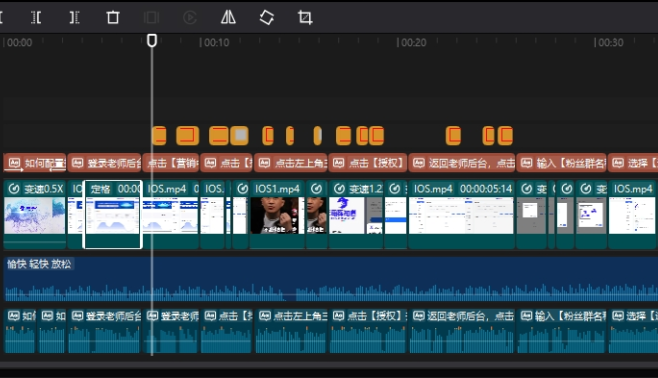Click the playhead handle on ruler
This screenshot has width=658, height=378.
pyautogui.click(x=152, y=41)
